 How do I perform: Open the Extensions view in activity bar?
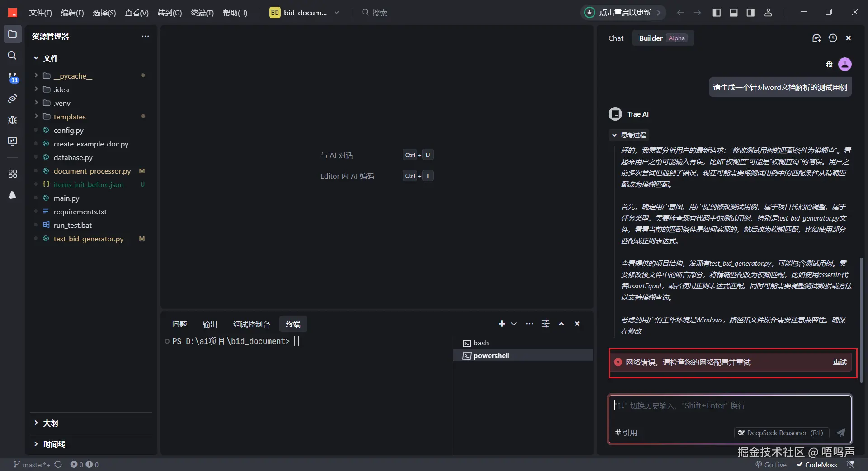pos(13,174)
